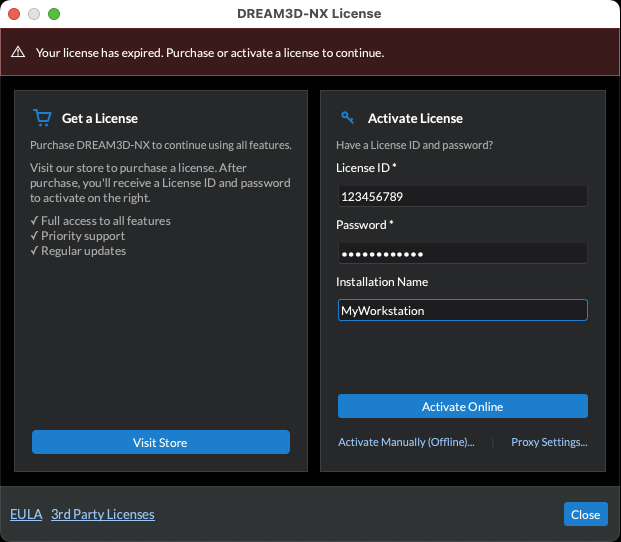This screenshot has height=542, width=621.
Task: Click 'Have a License ID and password?' text
Action: (414, 145)
